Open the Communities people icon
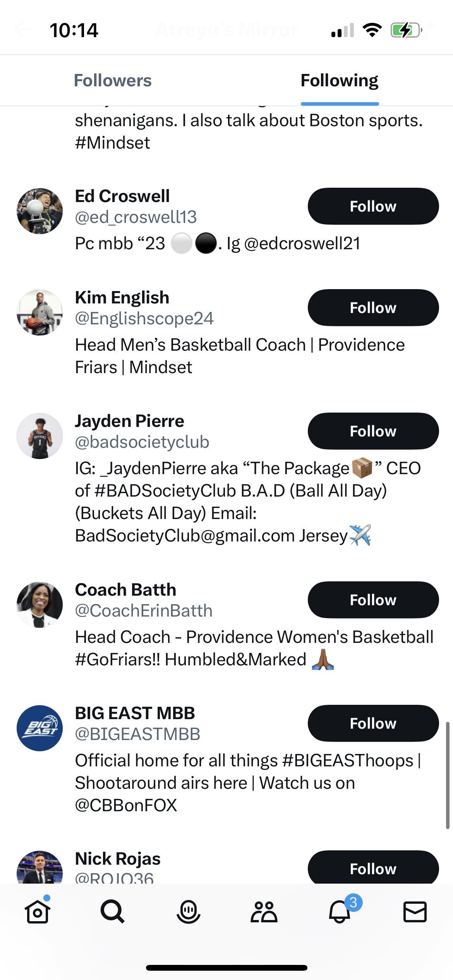453x980 pixels. coord(264,912)
